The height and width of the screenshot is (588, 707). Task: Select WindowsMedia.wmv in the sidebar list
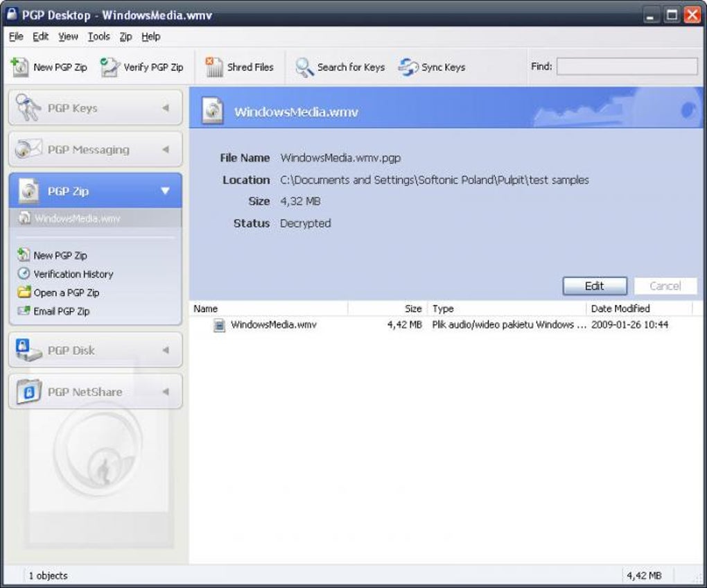pyautogui.click(x=95, y=218)
